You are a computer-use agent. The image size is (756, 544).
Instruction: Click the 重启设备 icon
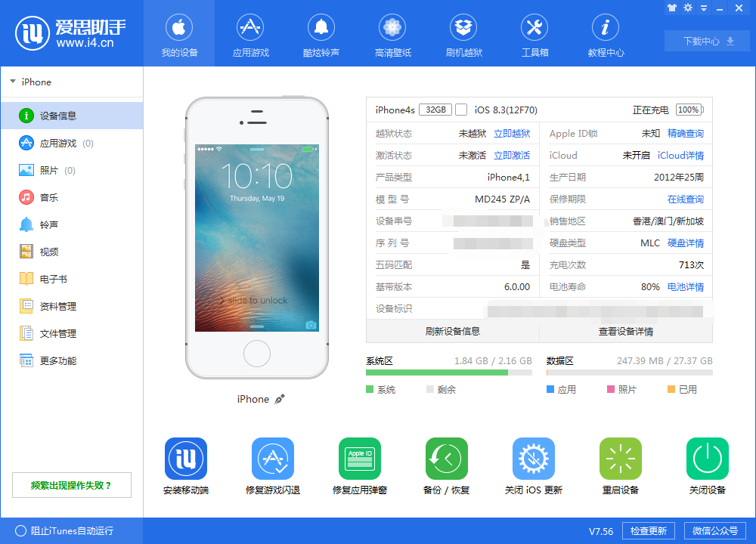point(621,459)
